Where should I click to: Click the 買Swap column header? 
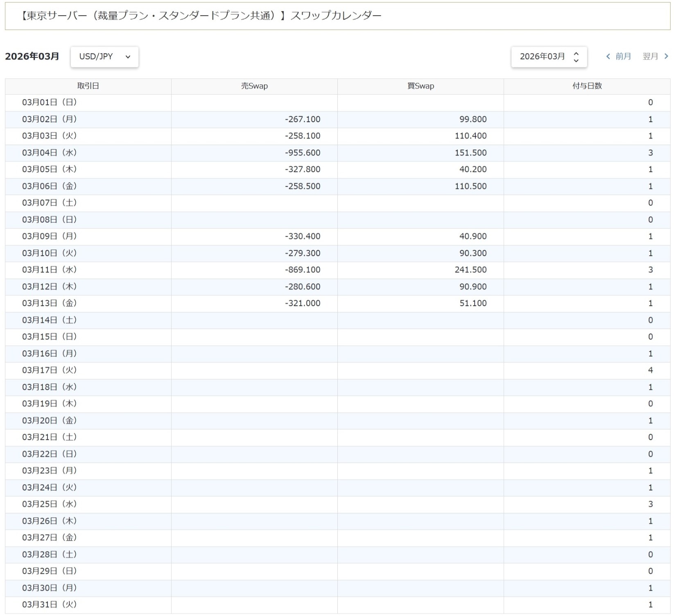421,86
